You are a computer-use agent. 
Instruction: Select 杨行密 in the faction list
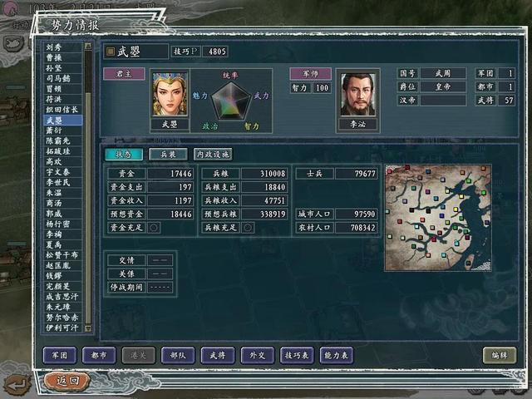63,224
